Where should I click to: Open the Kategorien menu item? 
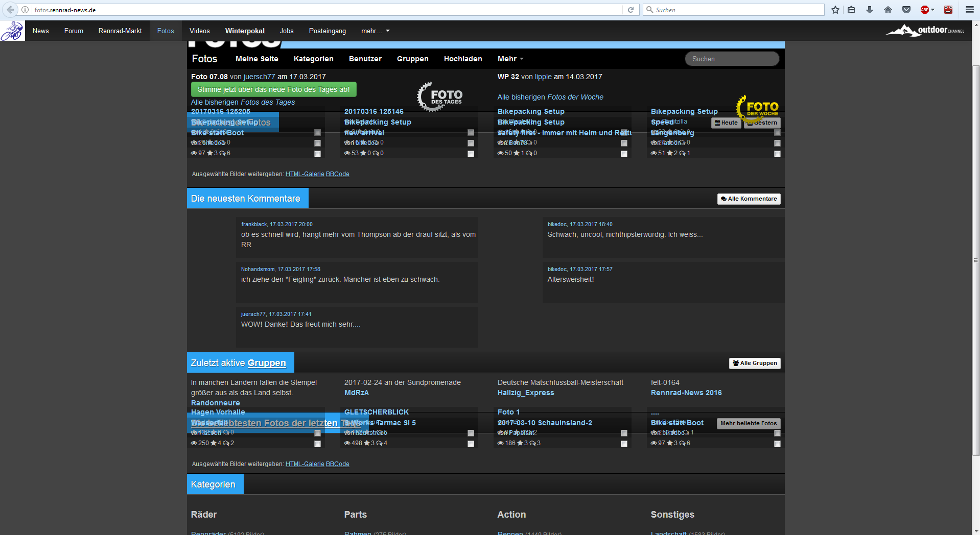coord(313,59)
